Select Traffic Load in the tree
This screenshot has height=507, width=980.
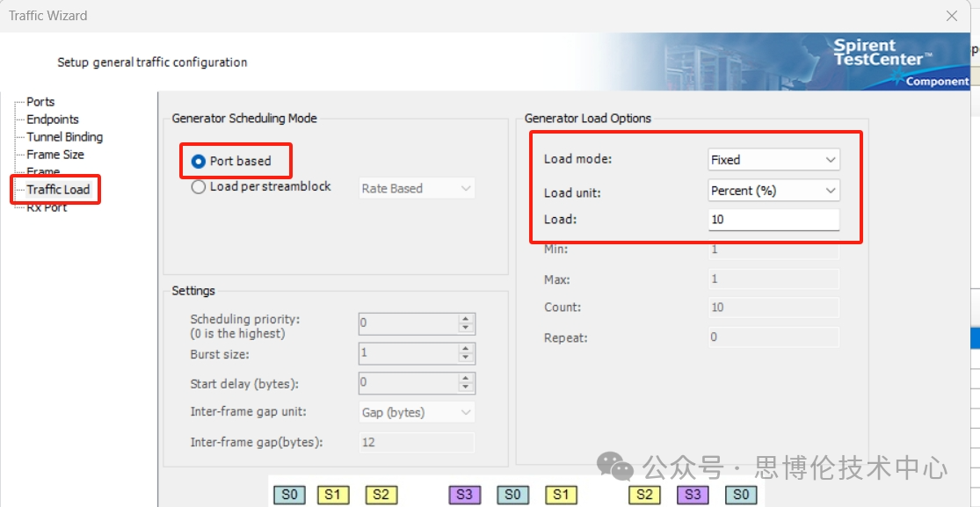58,190
